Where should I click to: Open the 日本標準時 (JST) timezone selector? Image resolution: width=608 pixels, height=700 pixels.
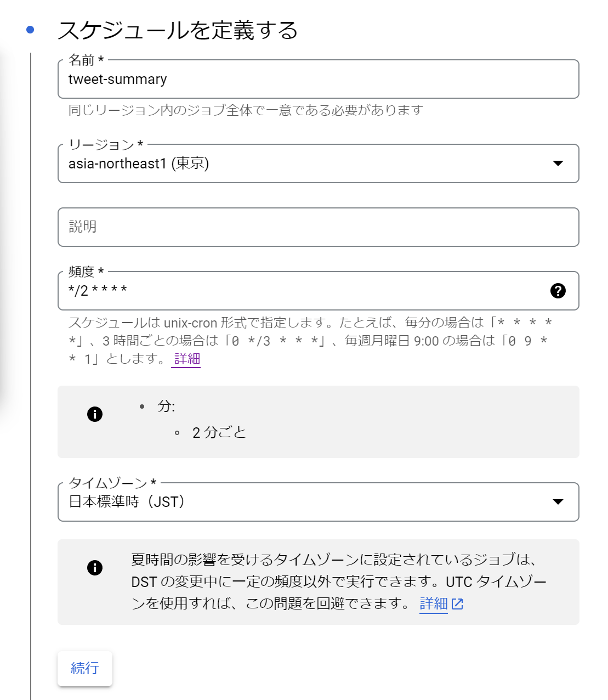[319, 502]
